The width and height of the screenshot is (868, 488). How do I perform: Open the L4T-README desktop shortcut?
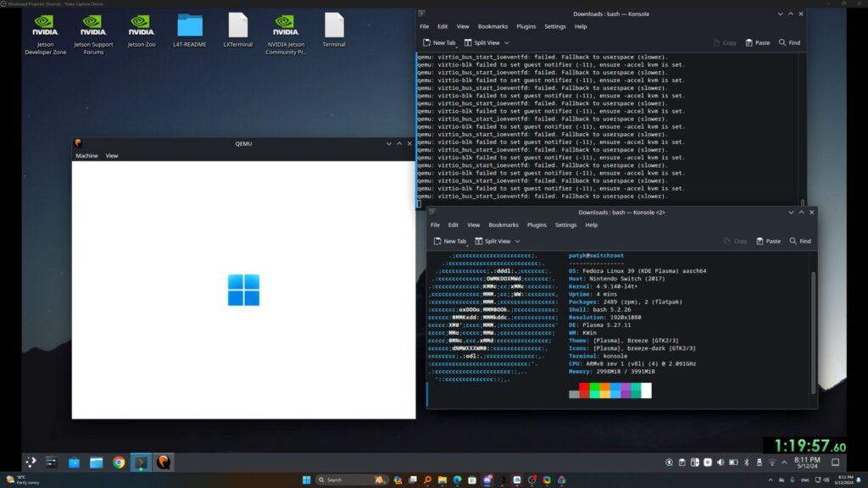click(x=190, y=25)
